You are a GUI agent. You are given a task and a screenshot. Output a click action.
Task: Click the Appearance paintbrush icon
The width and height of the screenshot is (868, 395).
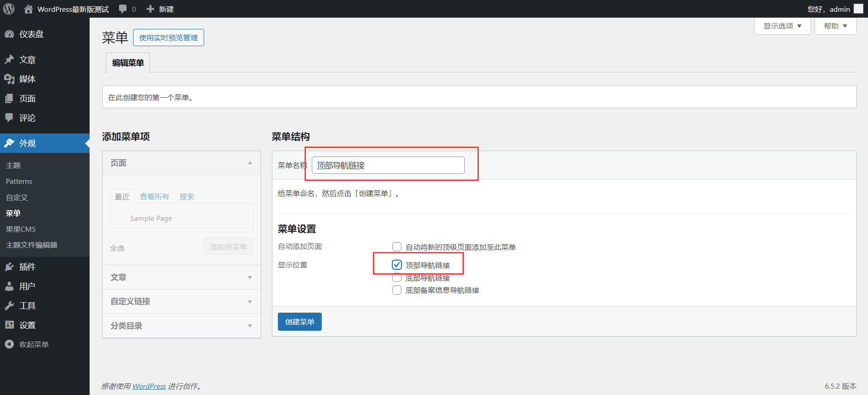coord(10,143)
